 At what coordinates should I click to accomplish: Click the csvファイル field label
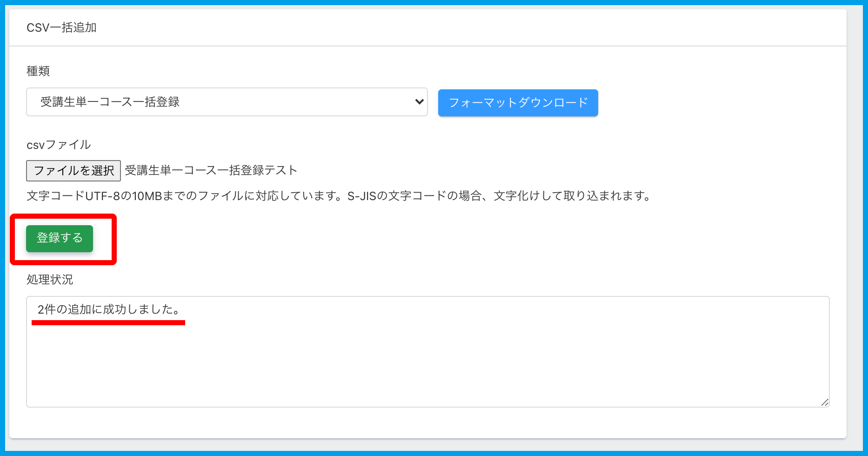click(59, 145)
